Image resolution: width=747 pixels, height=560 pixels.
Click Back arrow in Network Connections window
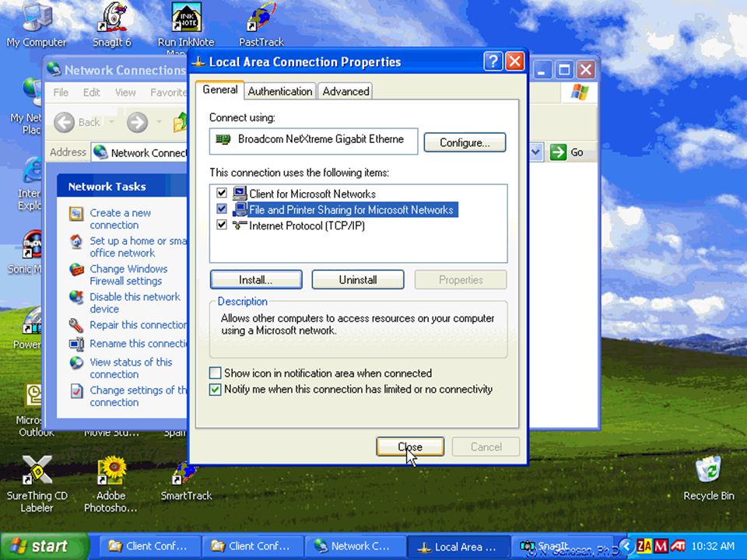pyautogui.click(x=65, y=122)
